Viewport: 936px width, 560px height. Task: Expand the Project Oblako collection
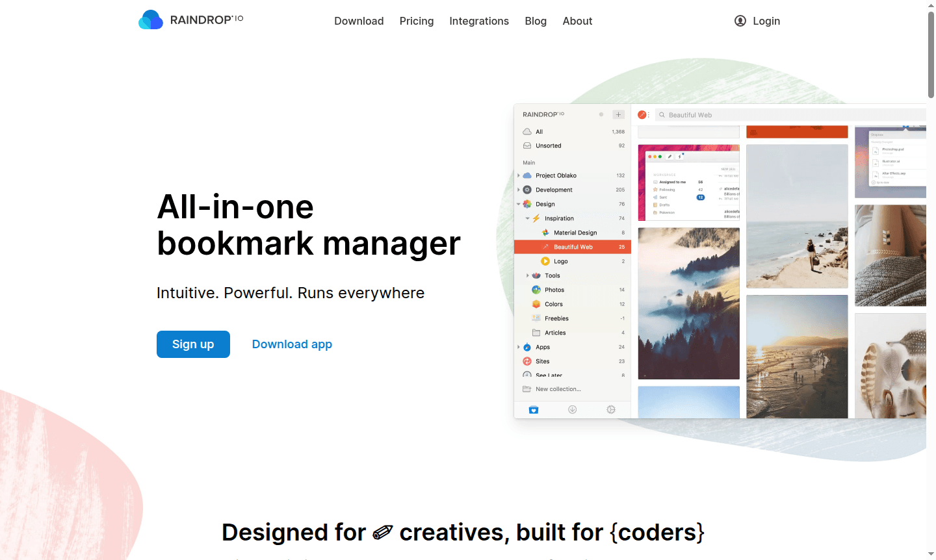pos(518,175)
